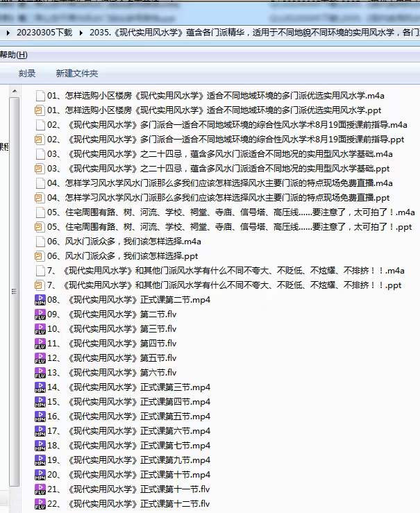This screenshot has height=513, width=420.
Task: Click the file icon of 03 m4a file
Action: (40, 154)
